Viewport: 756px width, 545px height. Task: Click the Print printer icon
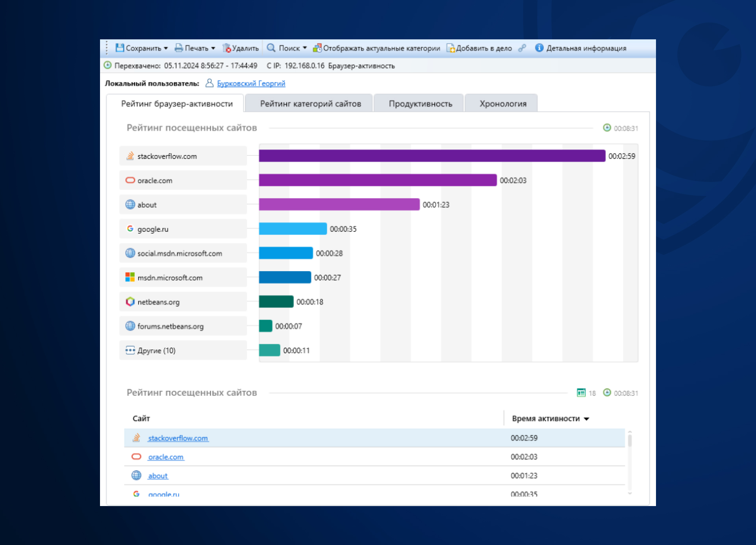pos(179,48)
